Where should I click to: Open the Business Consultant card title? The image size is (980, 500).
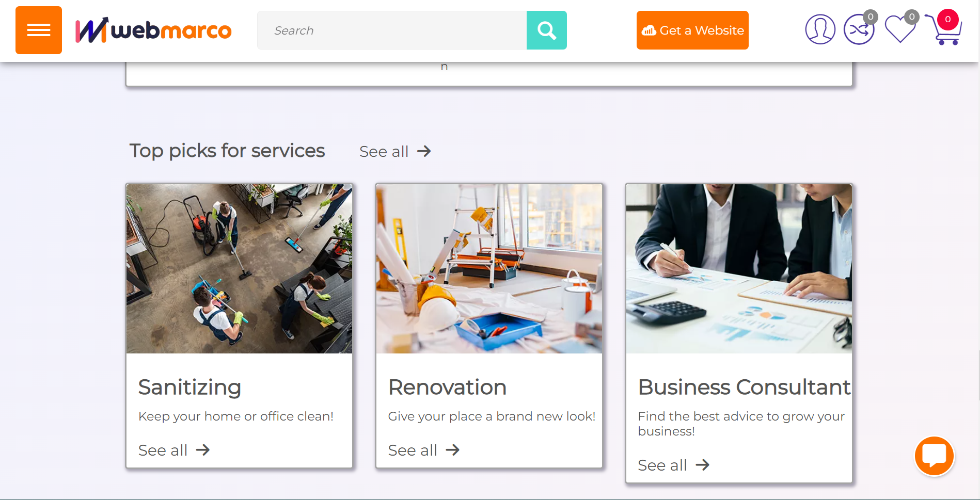[x=744, y=388]
